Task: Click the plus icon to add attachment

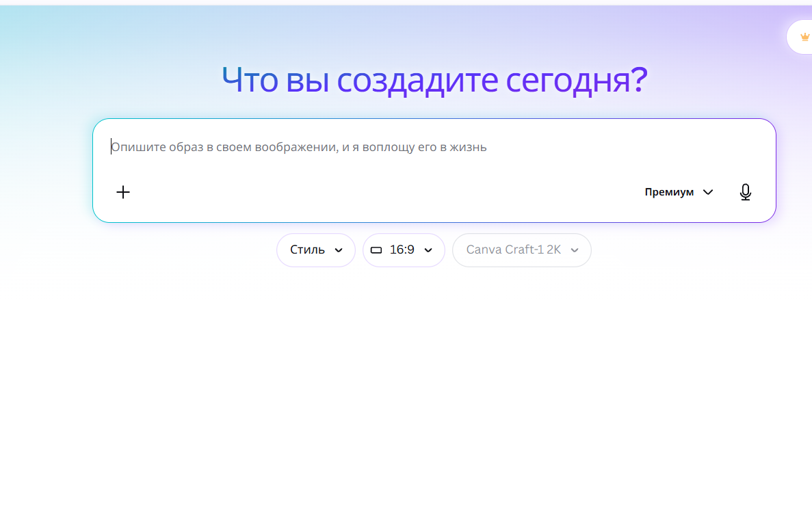Action: pos(123,192)
